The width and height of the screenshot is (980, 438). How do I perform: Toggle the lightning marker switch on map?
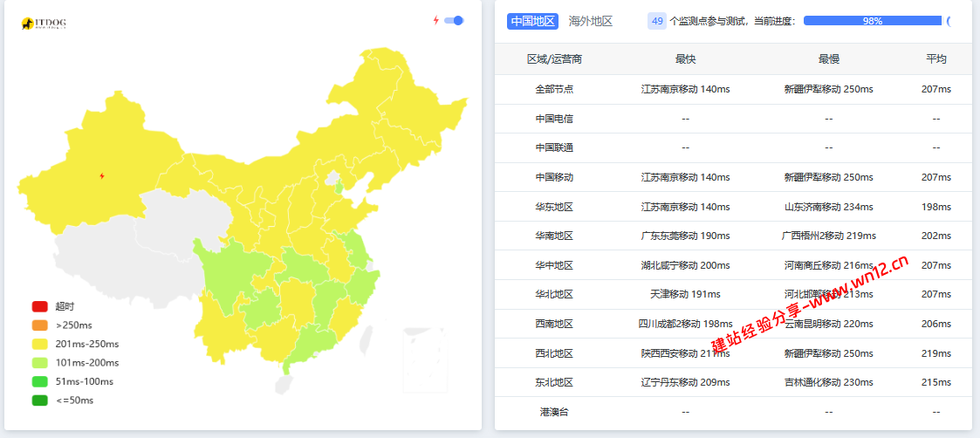point(454,21)
